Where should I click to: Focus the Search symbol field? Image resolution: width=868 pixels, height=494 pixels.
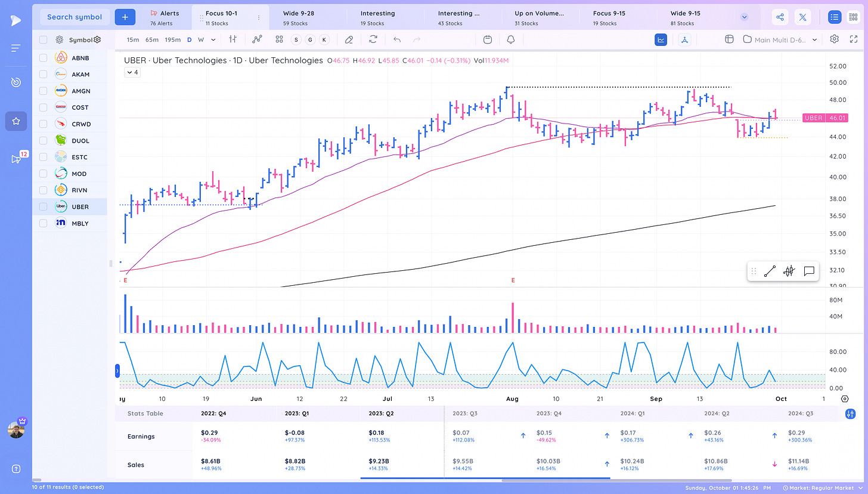point(75,17)
